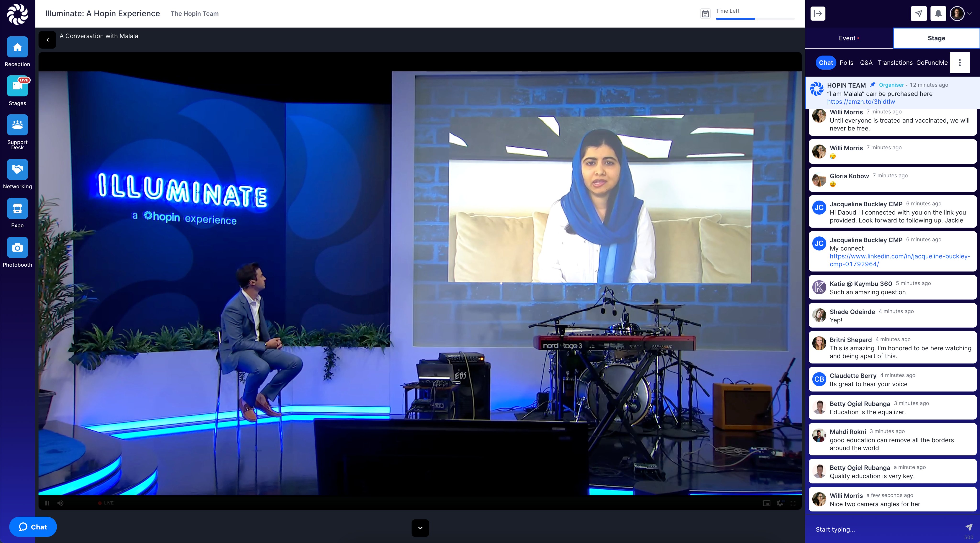Switch to the Stage tab
The height and width of the screenshot is (543, 980).
pos(936,38)
